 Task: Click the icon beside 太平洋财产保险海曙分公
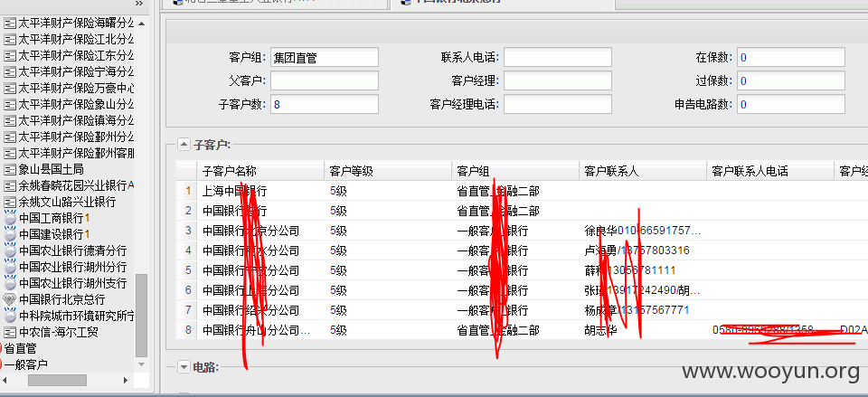9,24
